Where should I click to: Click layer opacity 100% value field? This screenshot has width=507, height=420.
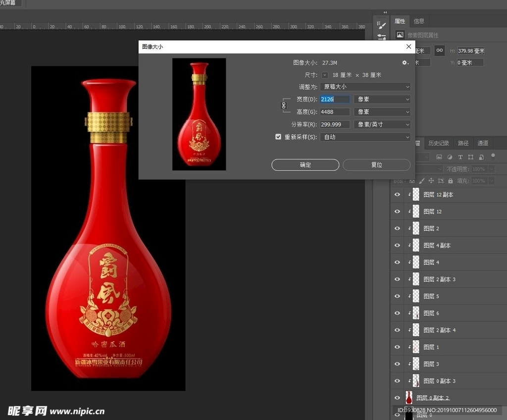click(x=479, y=169)
